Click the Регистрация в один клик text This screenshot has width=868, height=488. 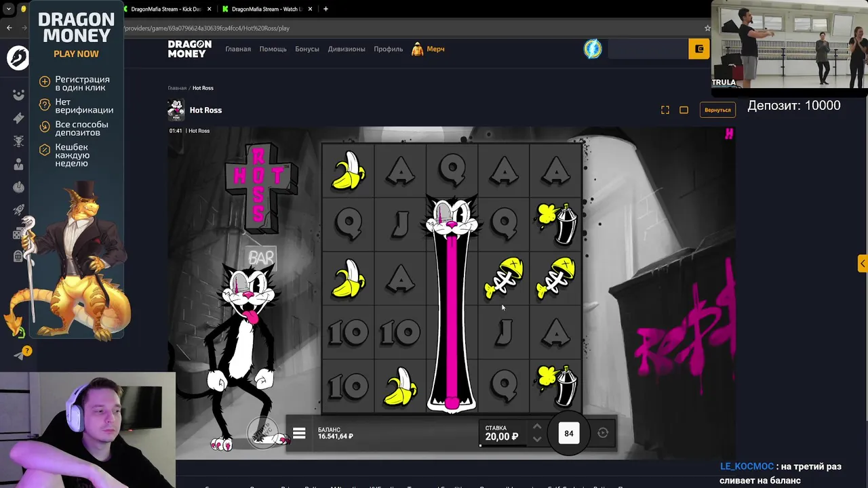(82, 83)
